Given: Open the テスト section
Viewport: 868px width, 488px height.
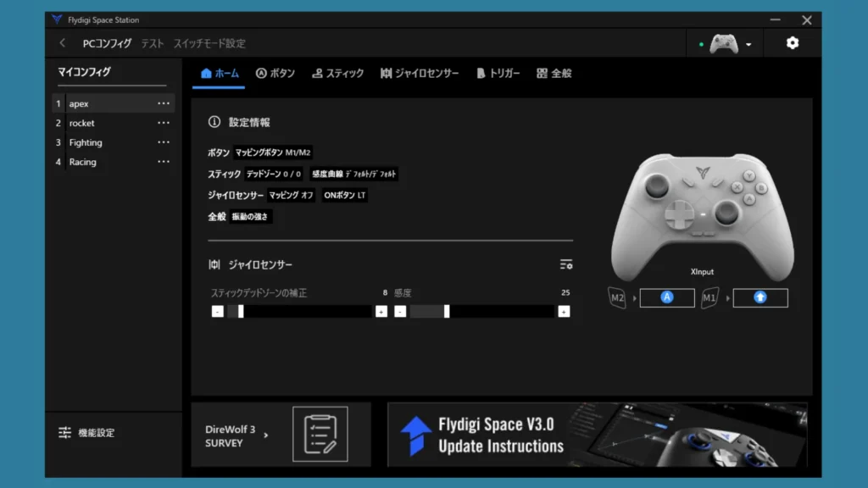Looking at the screenshot, I should click(x=153, y=43).
